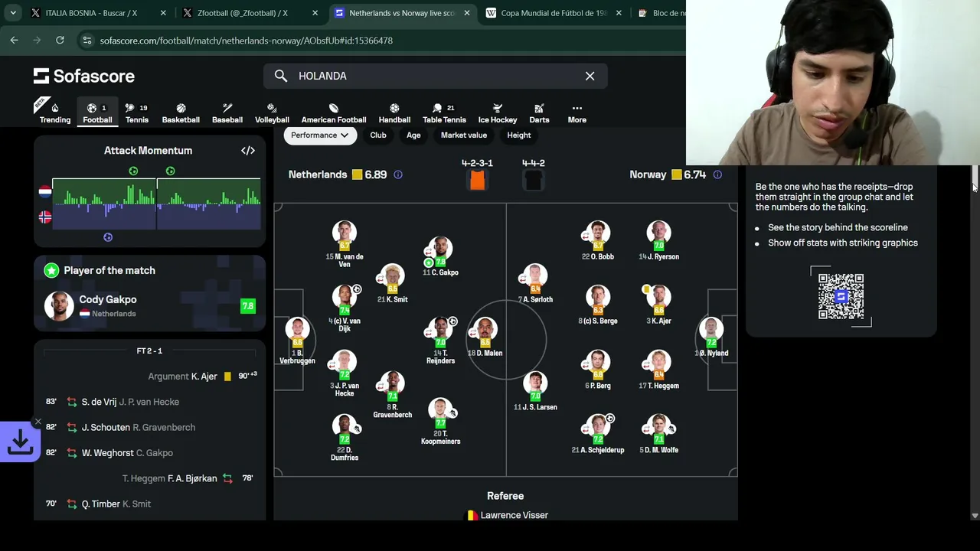Expand the Performance dropdown

(319, 135)
